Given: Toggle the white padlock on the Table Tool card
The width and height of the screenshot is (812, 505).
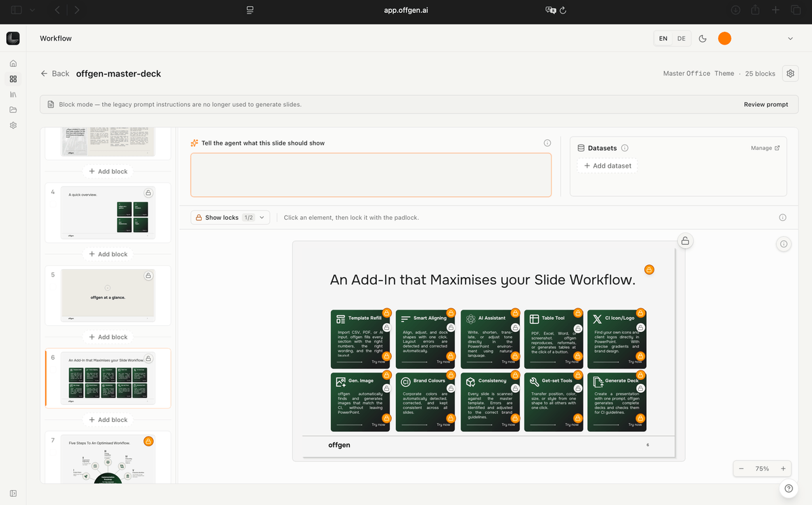Looking at the screenshot, I should pos(577,327).
